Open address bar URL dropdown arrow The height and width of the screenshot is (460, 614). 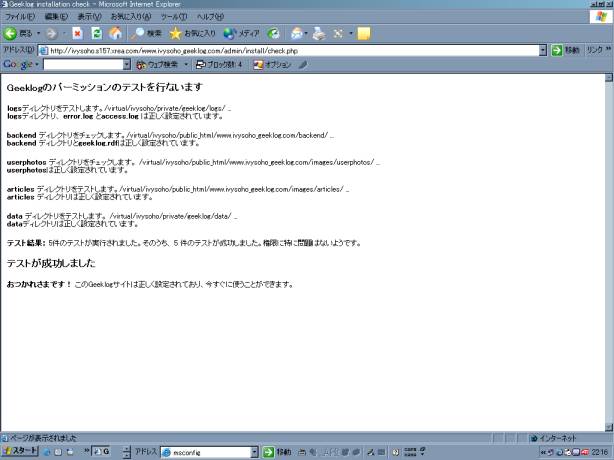[x=543, y=51]
